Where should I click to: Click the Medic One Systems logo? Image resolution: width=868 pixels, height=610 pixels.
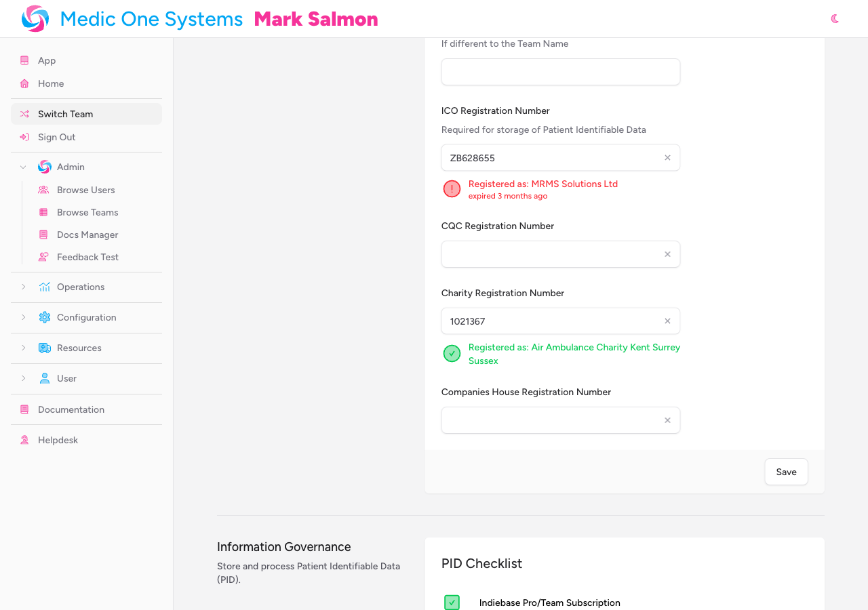coord(35,18)
